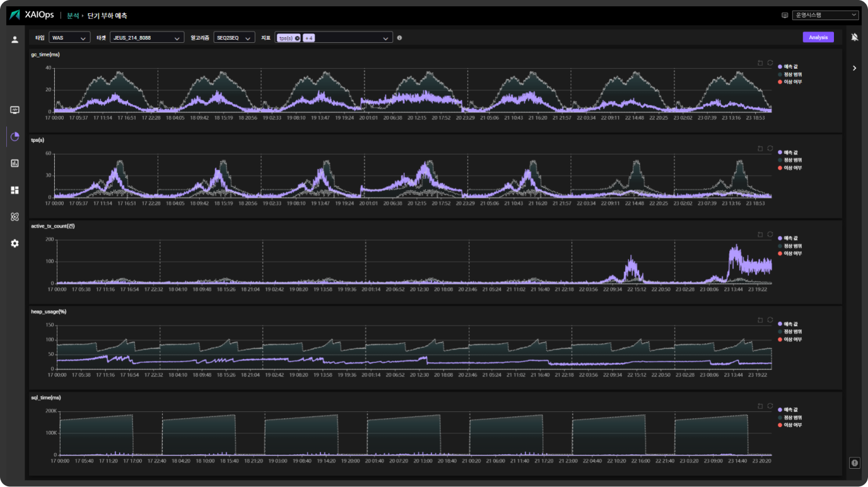Image resolution: width=868 pixels, height=487 pixels.
Task: Toggle 정상 범위 legend in gc_time chart
Action: pyautogui.click(x=790, y=74)
